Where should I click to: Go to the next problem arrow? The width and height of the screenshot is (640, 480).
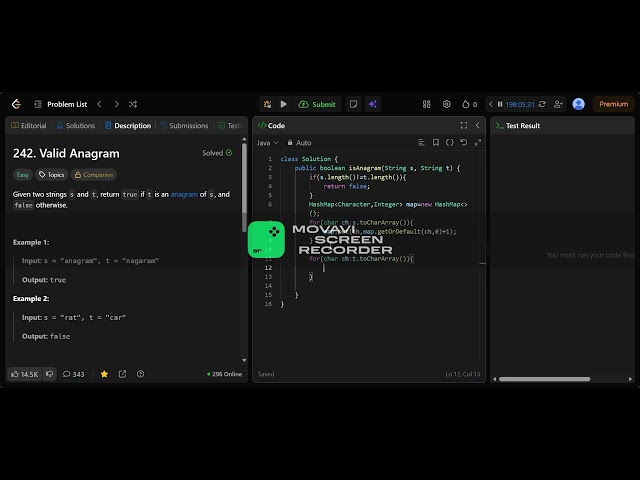click(x=116, y=104)
